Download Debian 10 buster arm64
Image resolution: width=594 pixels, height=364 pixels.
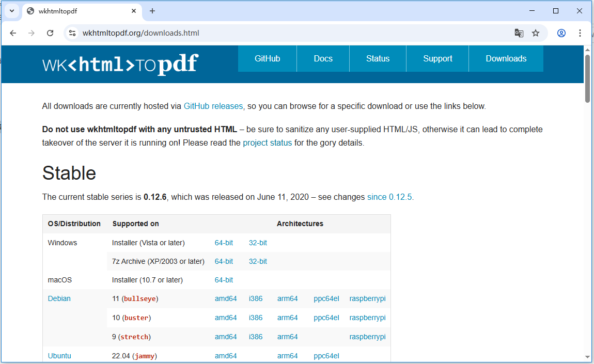pos(288,318)
